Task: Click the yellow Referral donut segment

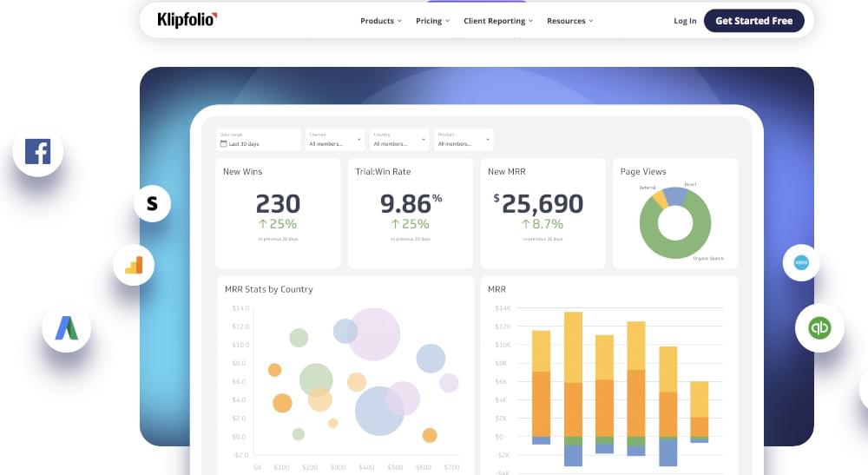Action: coord(660,200)
